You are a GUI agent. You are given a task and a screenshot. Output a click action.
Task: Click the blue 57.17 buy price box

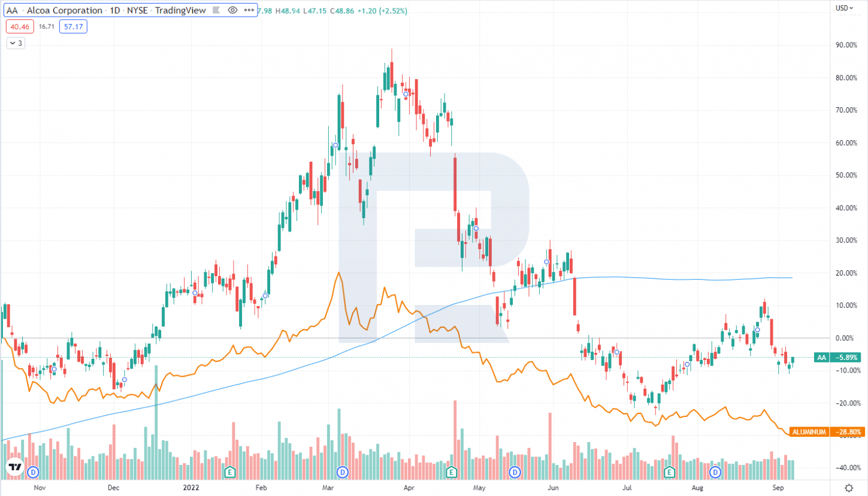74,26
